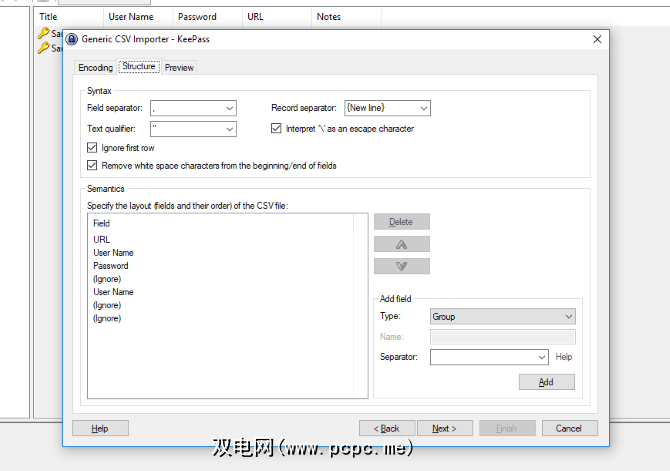
Task: Click the Add button in Add field
Action: (x=547, y=382)
